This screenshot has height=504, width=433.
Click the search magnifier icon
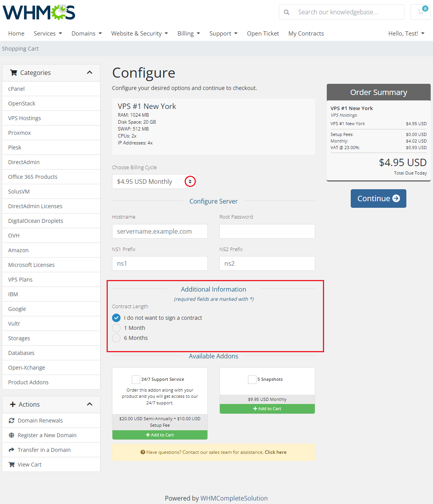pos(287,12)
